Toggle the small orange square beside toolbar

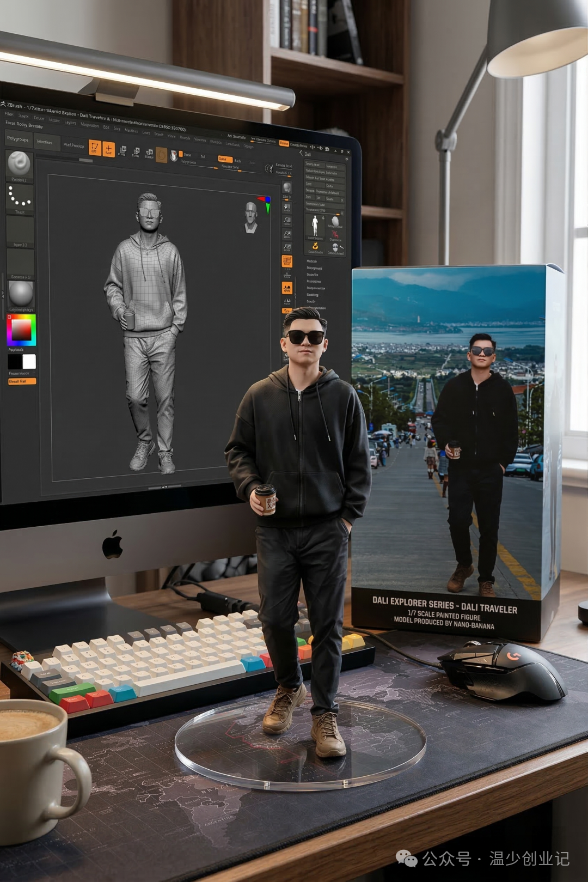click(x=181, y=154)
